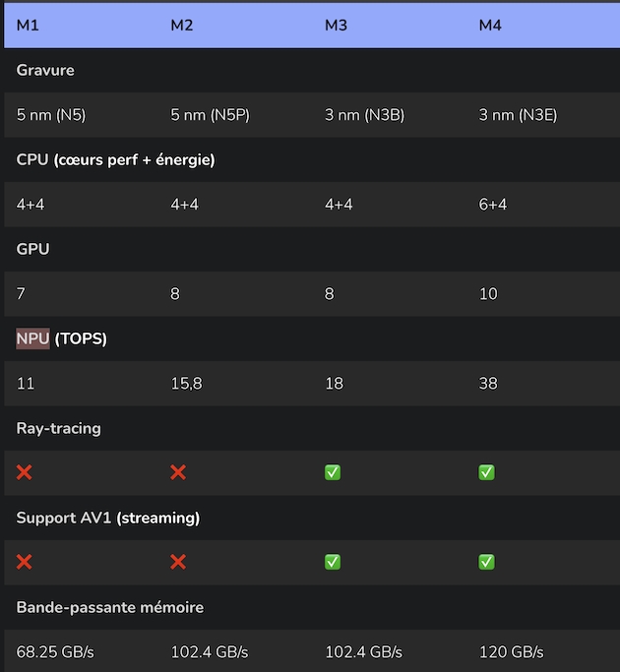The height and width of the screenshot is (672, 620).
Task: Select the M3 column header
Action: click(x=336, y=26)
